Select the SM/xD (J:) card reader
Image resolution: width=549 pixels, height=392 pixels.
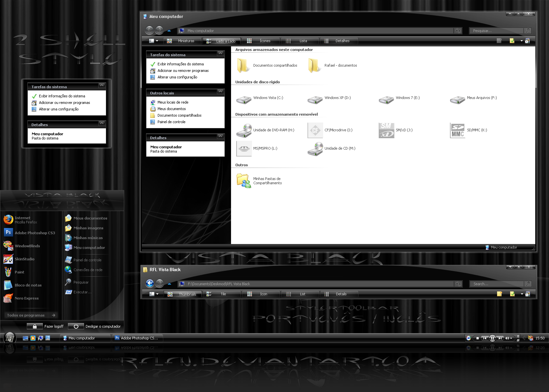396,130
